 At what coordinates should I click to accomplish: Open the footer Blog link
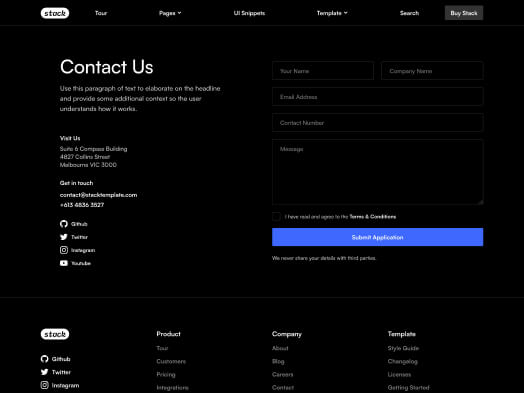point(278,361)
